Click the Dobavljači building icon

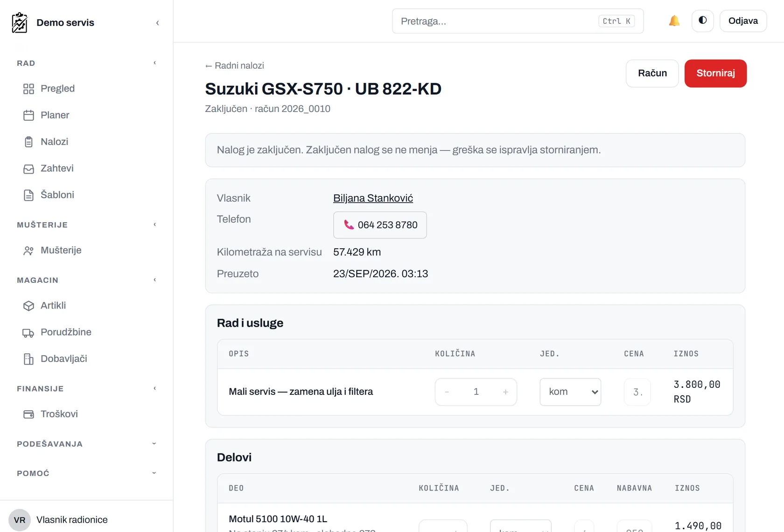tap(29, 359)
